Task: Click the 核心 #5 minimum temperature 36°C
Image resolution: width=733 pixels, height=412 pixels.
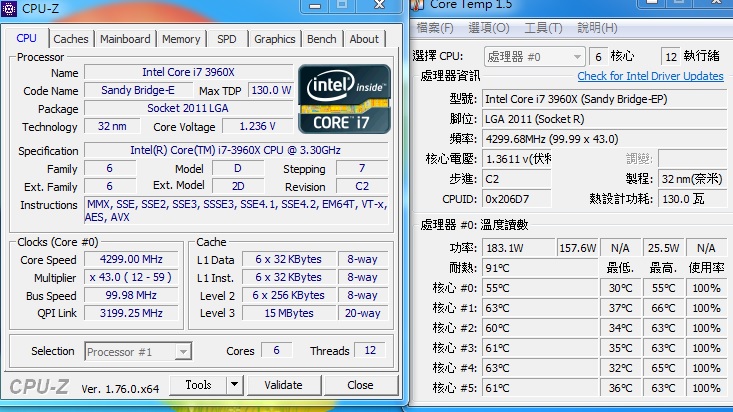Action: [620, 388]
